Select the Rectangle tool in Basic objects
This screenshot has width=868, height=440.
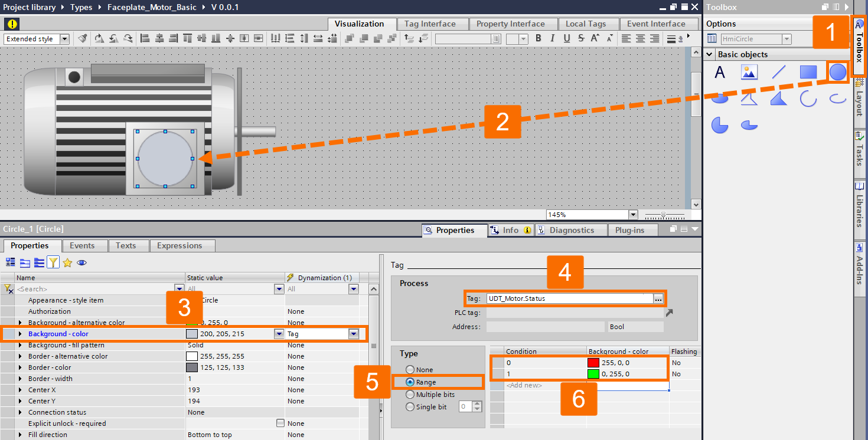point(807,72)
